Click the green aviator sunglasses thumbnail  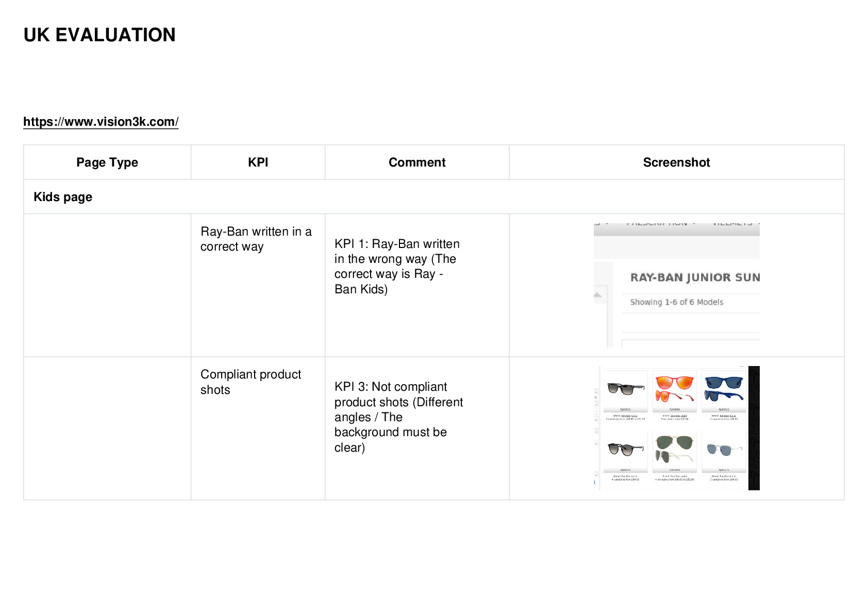coord(674,450)
